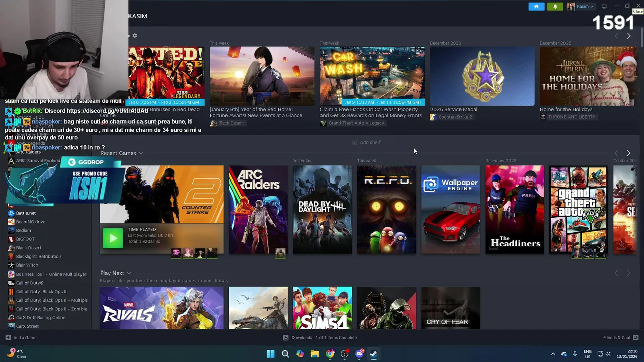Image resolution: width=644 pixels, height=362 pixels.
Task: Select Bedlam in the library list
Action: click(x=23, y=230)
